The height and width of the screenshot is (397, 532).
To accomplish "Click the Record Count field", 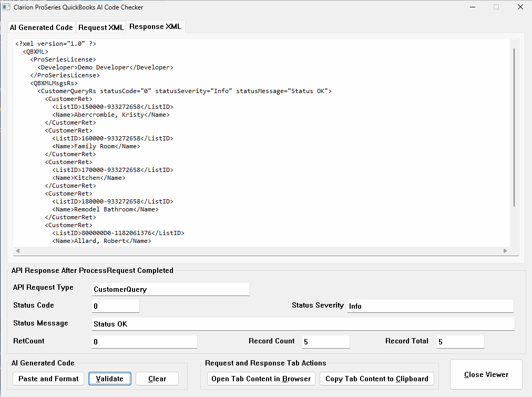I will tap(325, 342).
